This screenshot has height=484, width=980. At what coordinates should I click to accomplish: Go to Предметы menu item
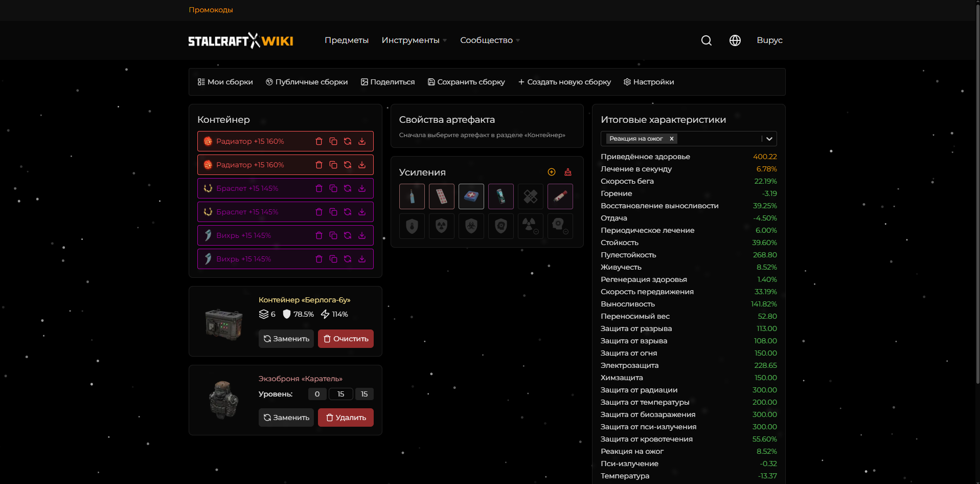(347, 40)
